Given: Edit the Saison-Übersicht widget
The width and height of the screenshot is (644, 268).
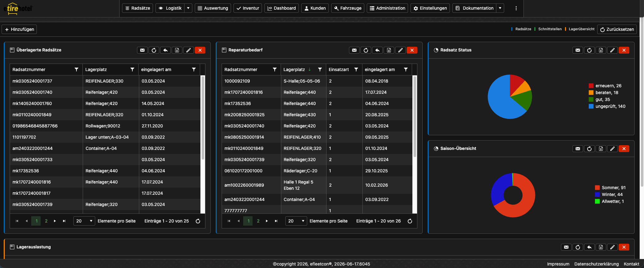Looking at the screenshot, I should click(612, 149).
